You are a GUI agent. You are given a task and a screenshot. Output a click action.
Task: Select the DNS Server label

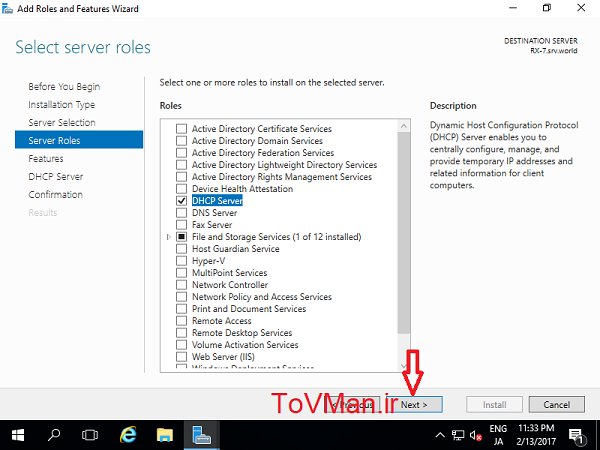point(214,212)
